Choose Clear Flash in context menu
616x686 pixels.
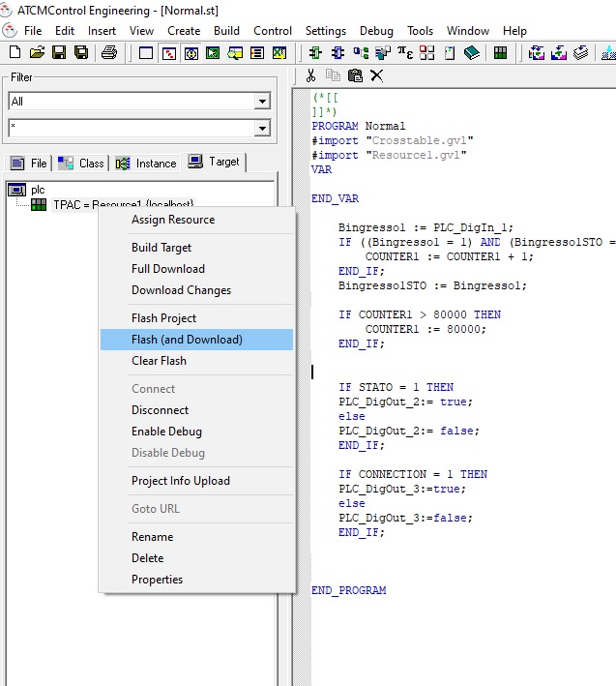(196, 361)
